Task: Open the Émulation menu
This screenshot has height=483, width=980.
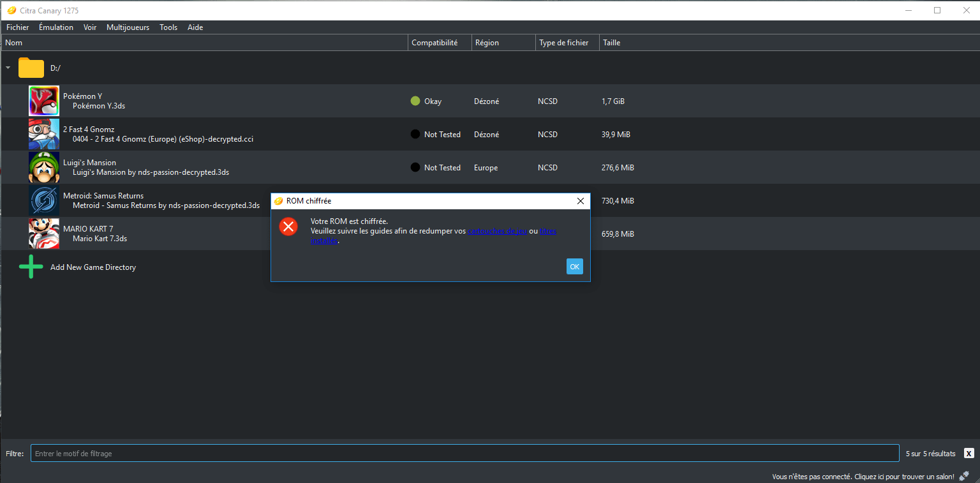Action: click(56, 27)
